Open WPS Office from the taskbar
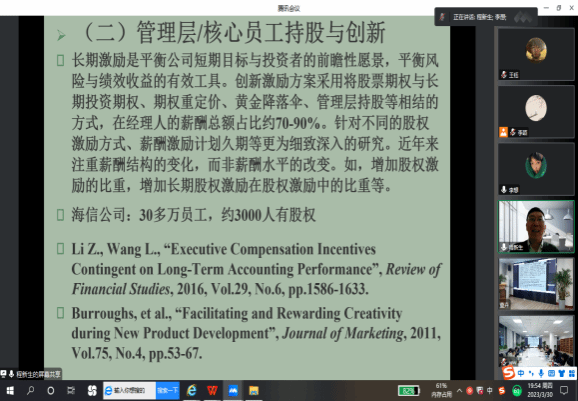Image resolution: width=578 pixels, height=401 pixels. [x=212, y=390]
